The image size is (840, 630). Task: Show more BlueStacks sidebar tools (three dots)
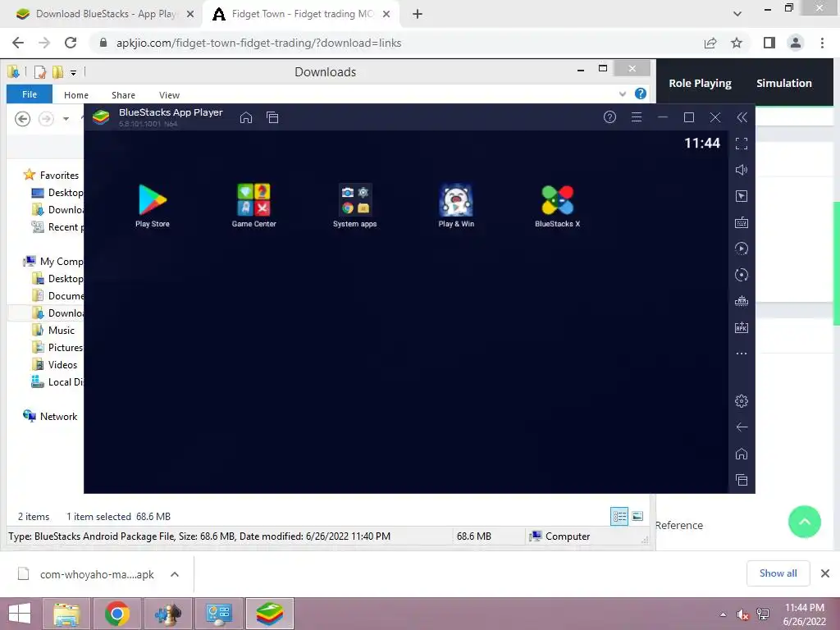[742, 354]
